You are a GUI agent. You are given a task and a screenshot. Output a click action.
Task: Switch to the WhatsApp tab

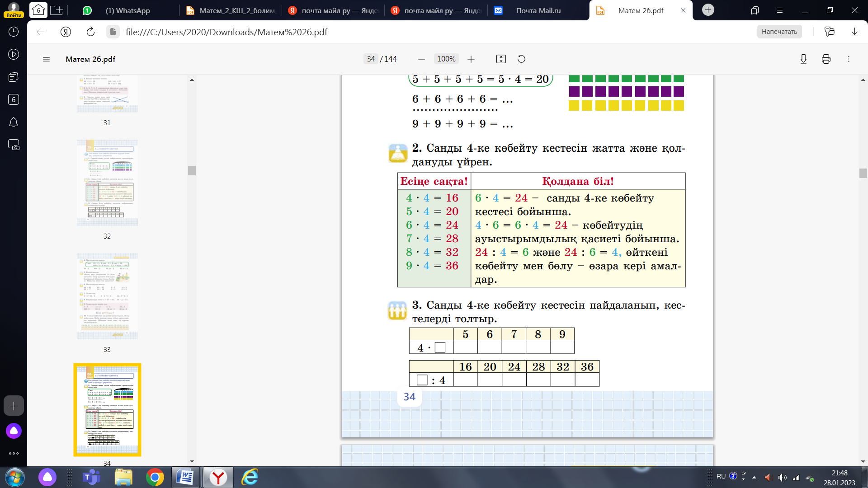[x=127, y=10]
